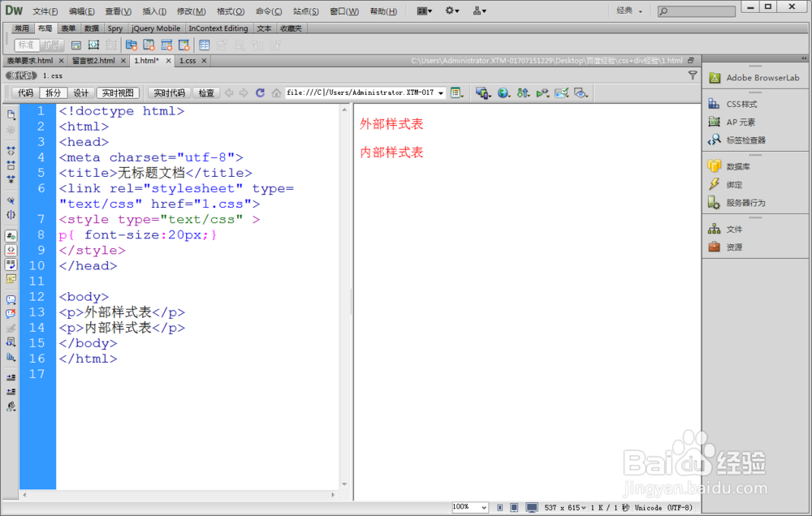The image size is (812, 516).
Task: Click Select Parent Tag icon
Action: 11,200
